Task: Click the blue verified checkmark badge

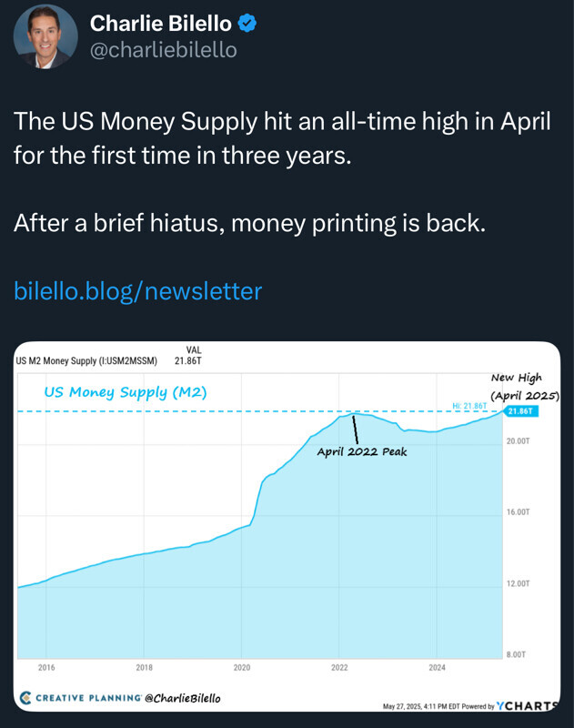Action: (x=246, y=25)
